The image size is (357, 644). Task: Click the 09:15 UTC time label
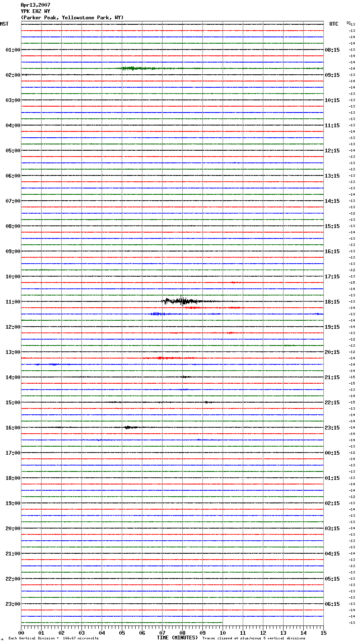[x=332, y=75]
